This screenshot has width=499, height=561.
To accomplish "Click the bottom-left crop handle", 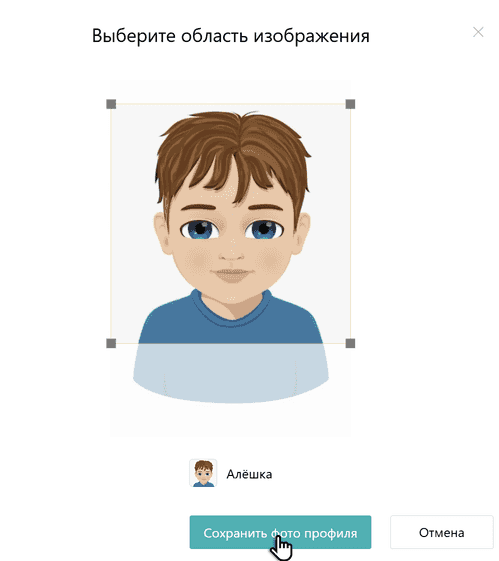I will 111,343.
